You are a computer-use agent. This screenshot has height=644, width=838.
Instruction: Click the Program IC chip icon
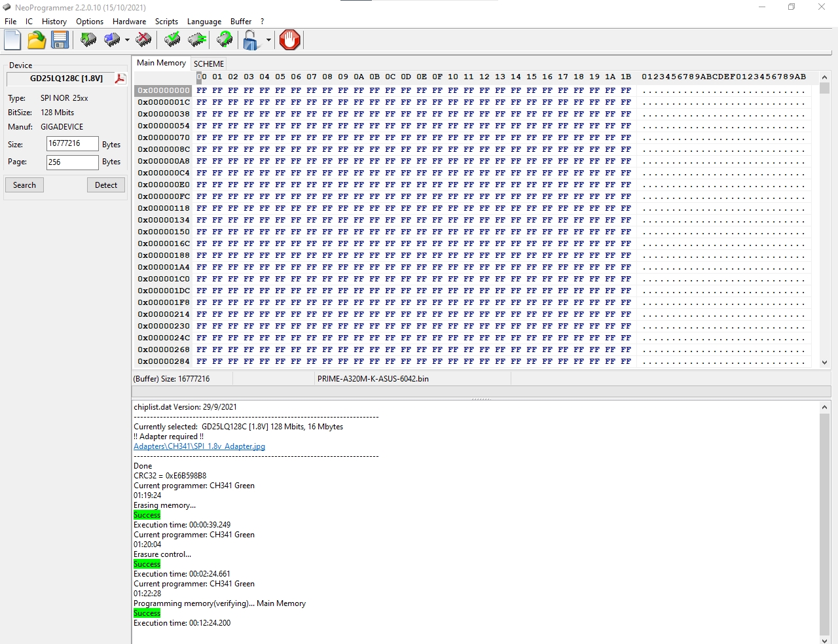tap(113, 41)
